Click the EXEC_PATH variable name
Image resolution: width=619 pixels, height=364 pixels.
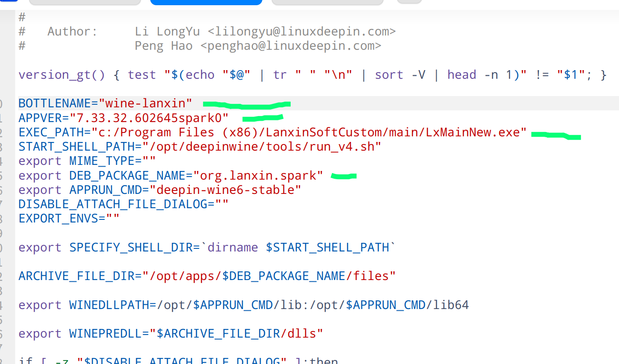[51, 132]
